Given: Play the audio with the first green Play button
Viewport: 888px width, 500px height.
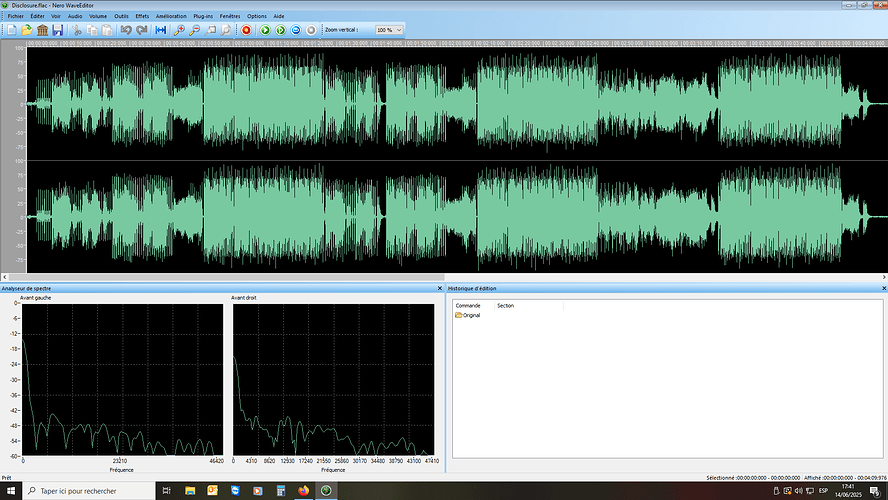Looking at the screenshot, I should [264, 30].
